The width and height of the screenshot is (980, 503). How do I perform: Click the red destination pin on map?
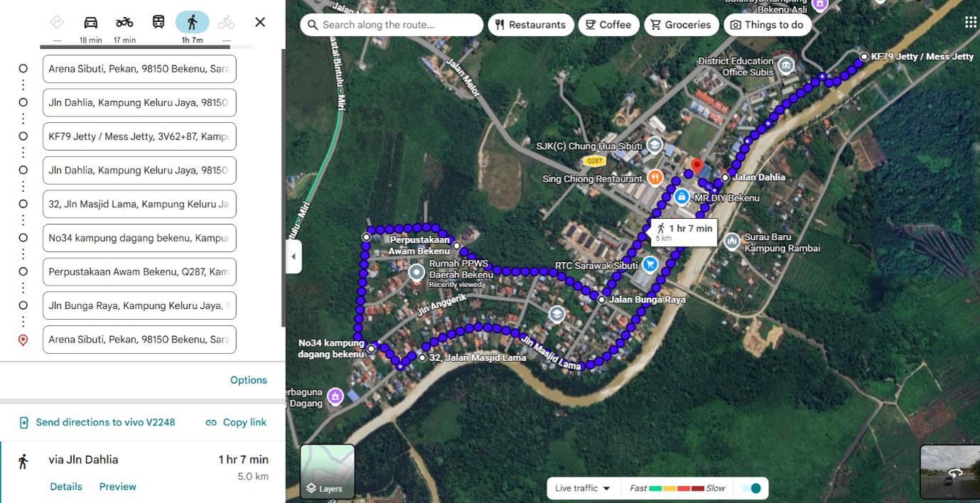click(696, 168)
